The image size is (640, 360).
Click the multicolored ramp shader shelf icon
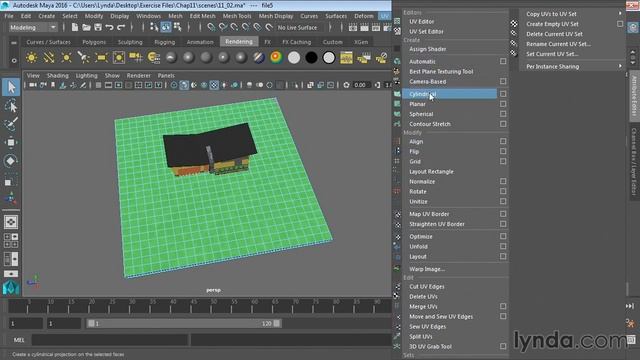click(276, 58)
